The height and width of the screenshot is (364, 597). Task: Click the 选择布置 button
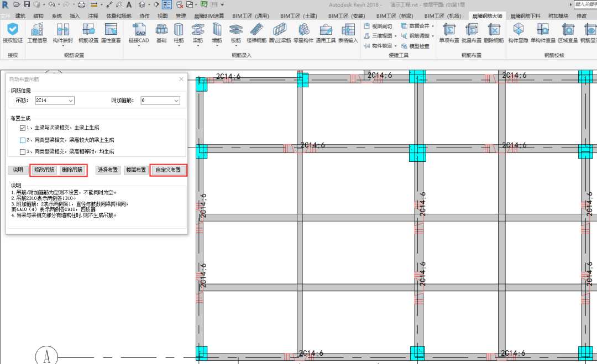pyautogui.click(x=108, y=170)
